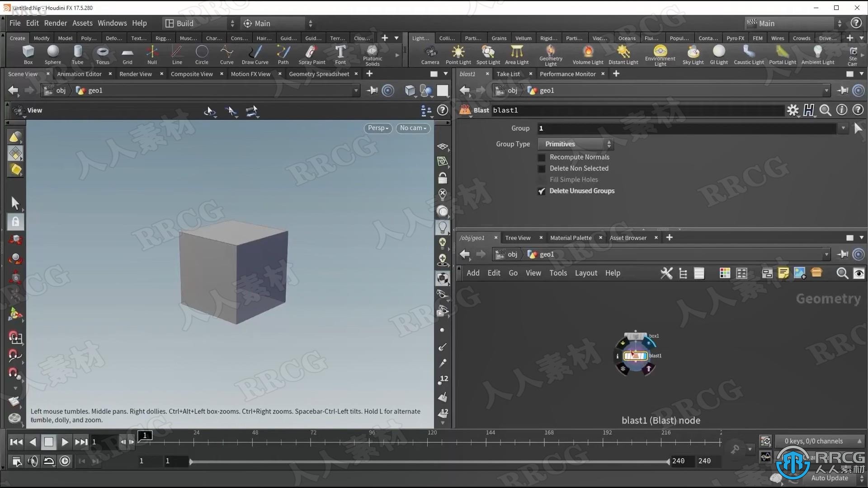Select the box1 node
The height and width of the screenshot is (488, 868).
635,336
